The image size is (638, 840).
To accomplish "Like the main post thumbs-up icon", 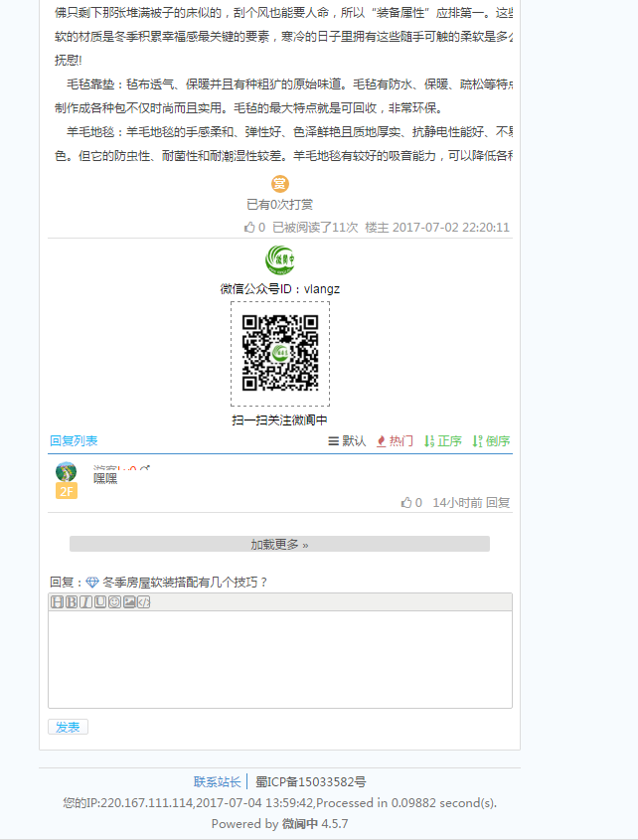I will pyautogui.click(x=249, y=228).
